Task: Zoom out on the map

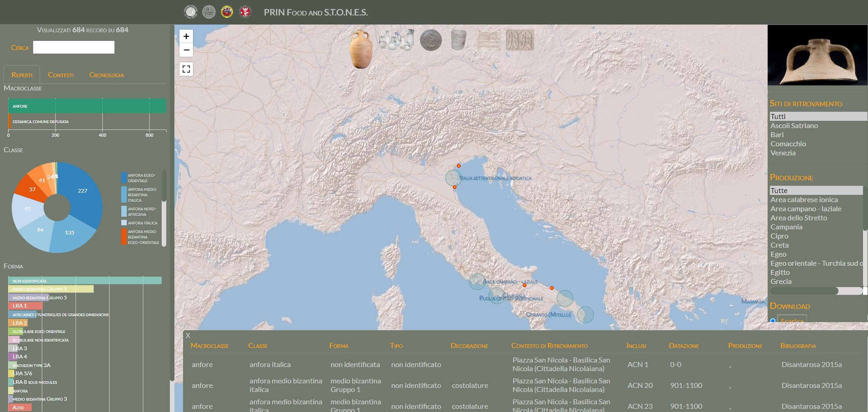Action: pos(186,50)
